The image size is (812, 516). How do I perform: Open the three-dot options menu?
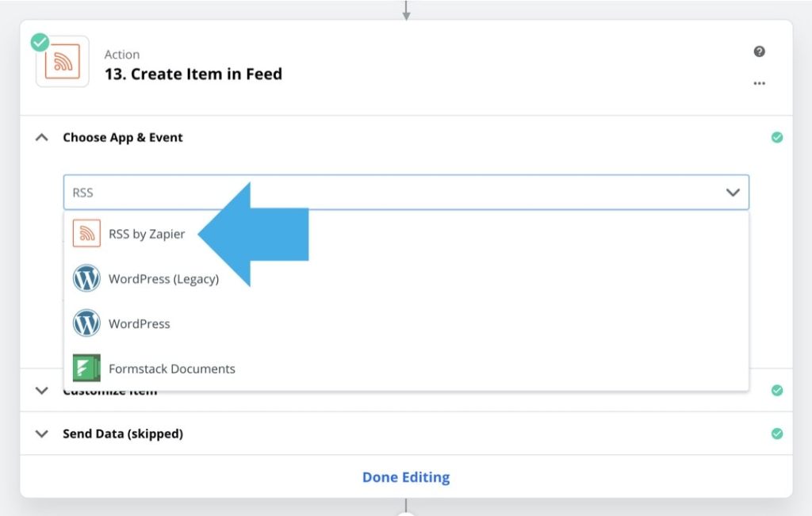click(759, 82)
